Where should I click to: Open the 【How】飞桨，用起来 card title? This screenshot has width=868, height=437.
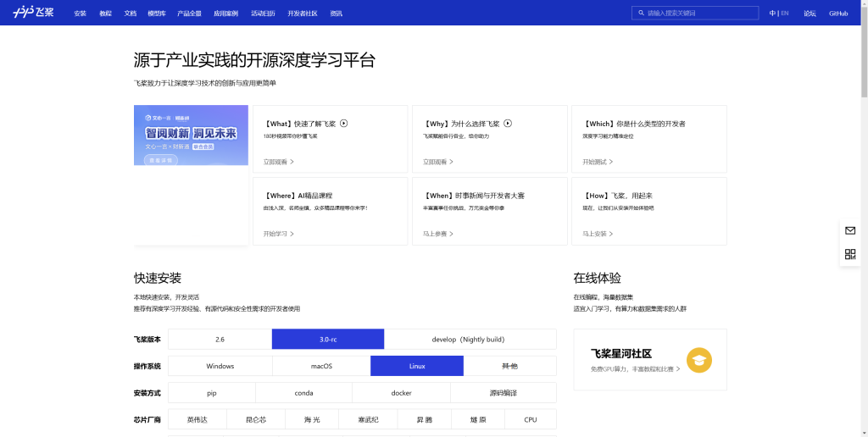pyautogui.click(x=617, y=196)
